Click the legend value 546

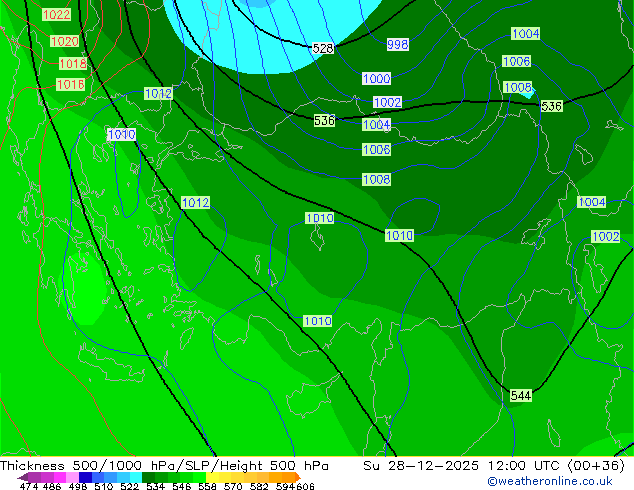pos(182,486)
